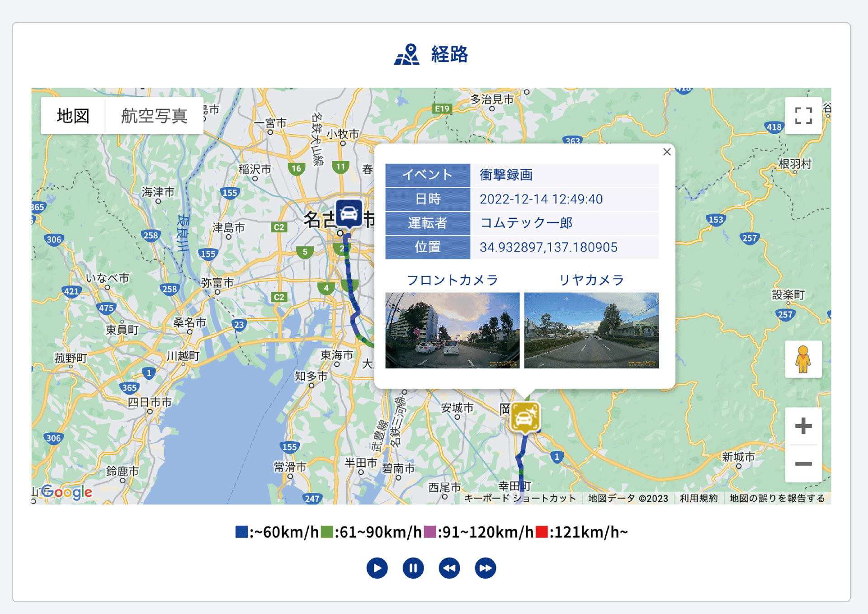The width and height of the screenshot is (868, 614).
Task: Open キーボード ショートカット link
Action: tap(520, 498)
